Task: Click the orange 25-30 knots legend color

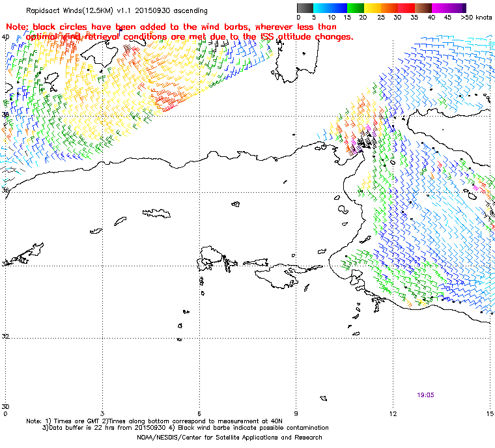Action: point(389,8)
